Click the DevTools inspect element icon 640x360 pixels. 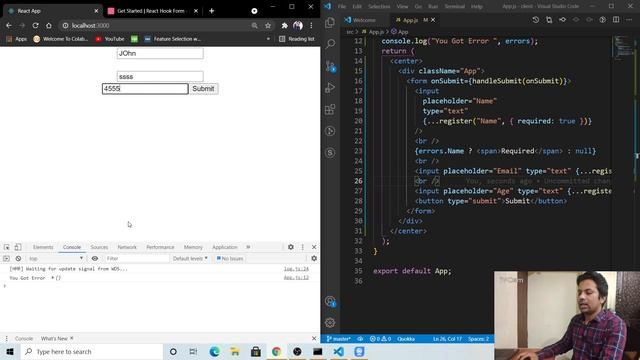point(7,247)
